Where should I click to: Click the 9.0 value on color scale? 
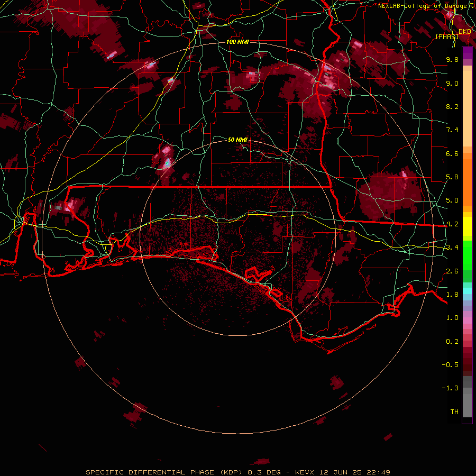tap(452, 83)
